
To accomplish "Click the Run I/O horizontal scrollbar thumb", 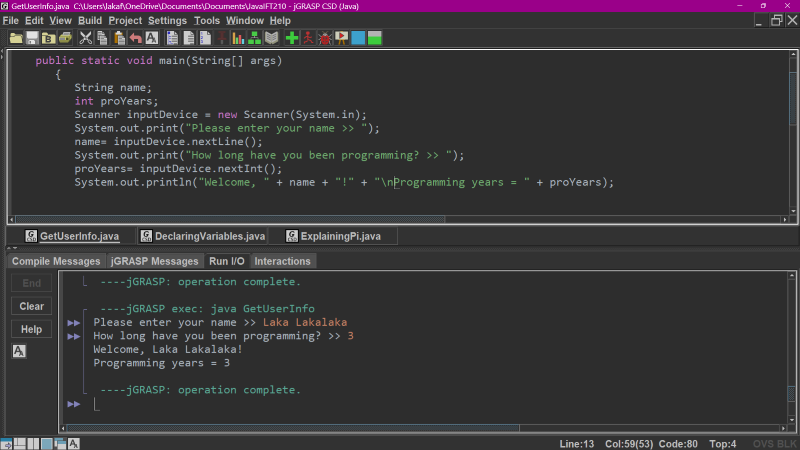I will (x=293, y=428).
